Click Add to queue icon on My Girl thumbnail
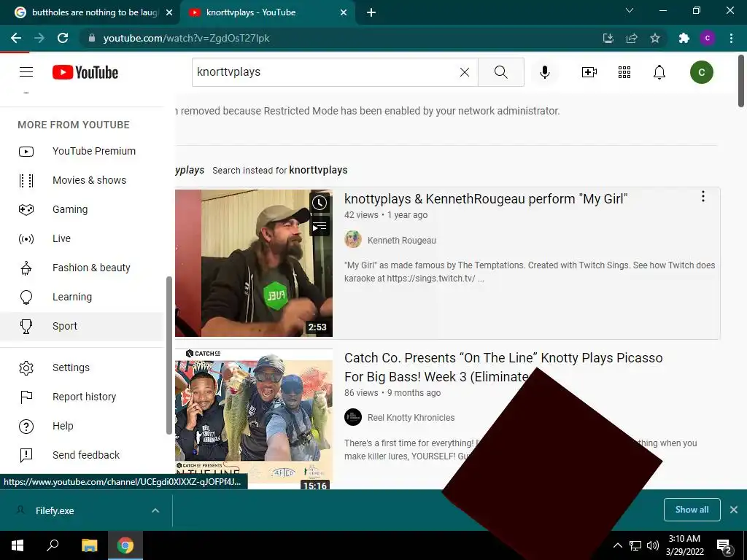This screenshot has width=747, height=560. 320,226
